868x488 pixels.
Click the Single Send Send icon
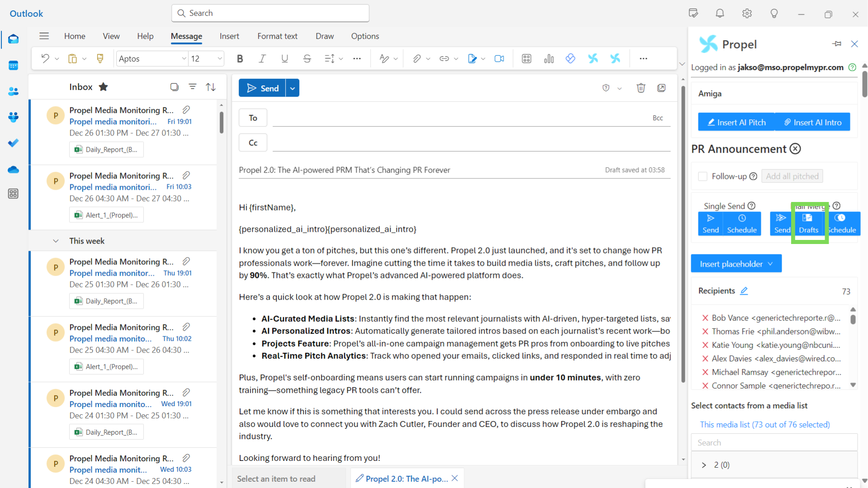pyautogui.click(x=710, y=224)
